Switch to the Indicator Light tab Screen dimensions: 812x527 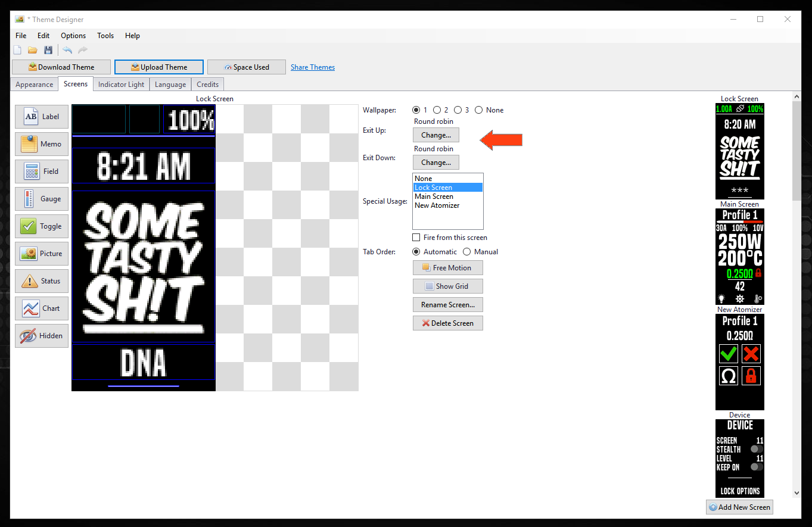point(121,85)
